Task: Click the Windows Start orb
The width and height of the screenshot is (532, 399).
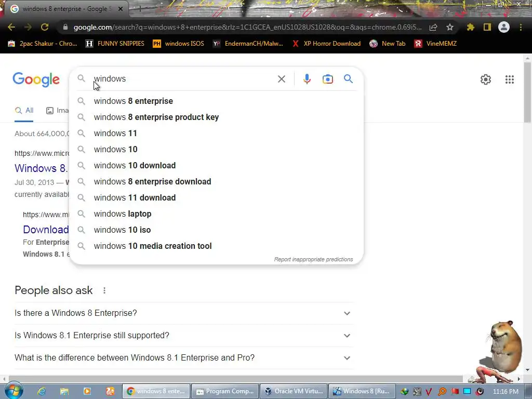Action: (x=14, y=391)
